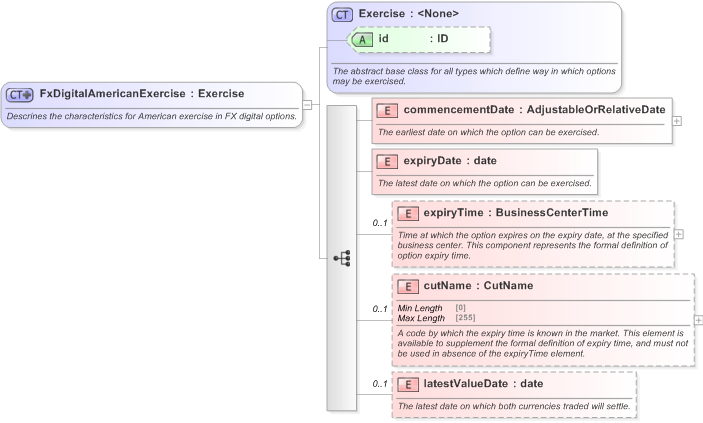Select the 'cutName : CutName' label
Image resolution: width=703 pixels, height=423 pixels.
coord(478,286)
